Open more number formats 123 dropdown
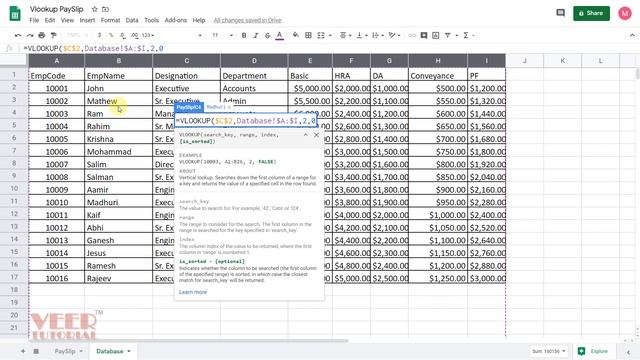 click(x=148, y=36)
